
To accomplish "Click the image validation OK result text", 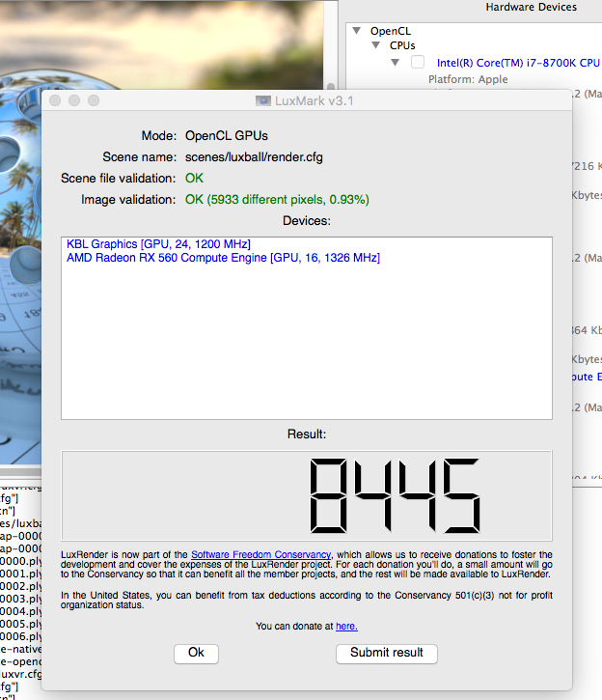I will point(277,200).
